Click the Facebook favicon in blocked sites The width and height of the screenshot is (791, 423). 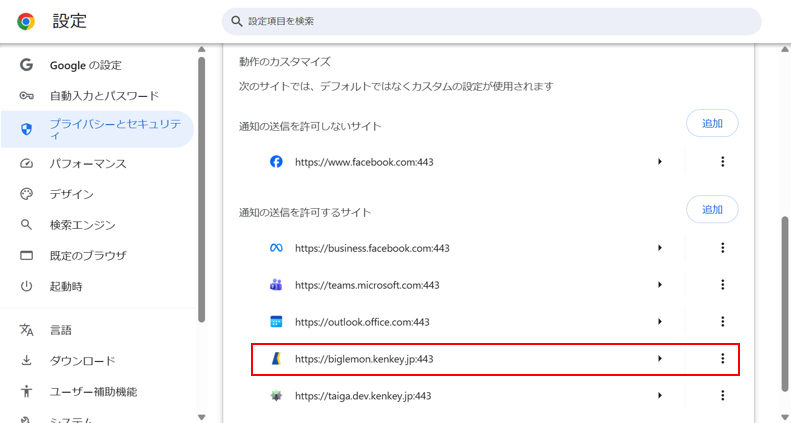pos(276,162)
